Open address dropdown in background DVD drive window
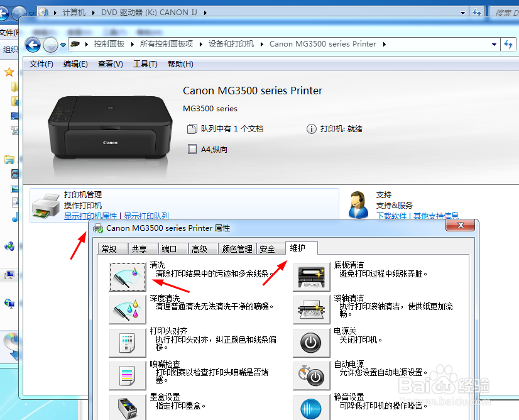Viewport: 519px width, 420px height. [x=462, y=13]
